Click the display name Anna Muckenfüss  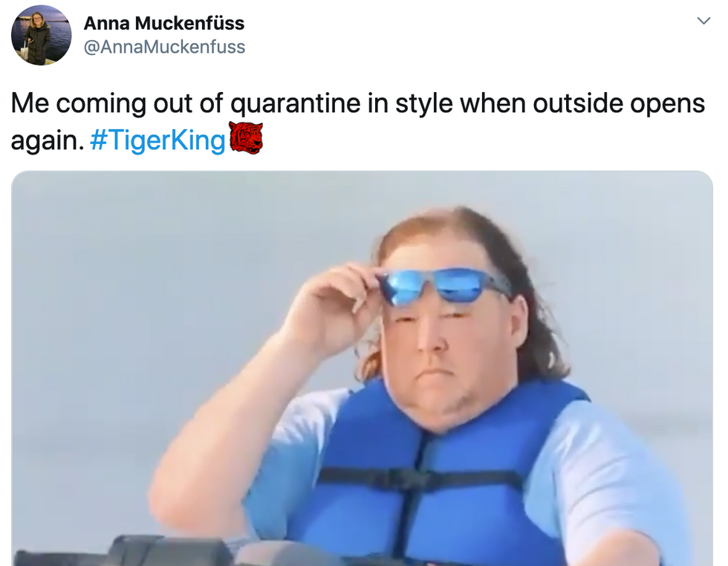[164, 23]
